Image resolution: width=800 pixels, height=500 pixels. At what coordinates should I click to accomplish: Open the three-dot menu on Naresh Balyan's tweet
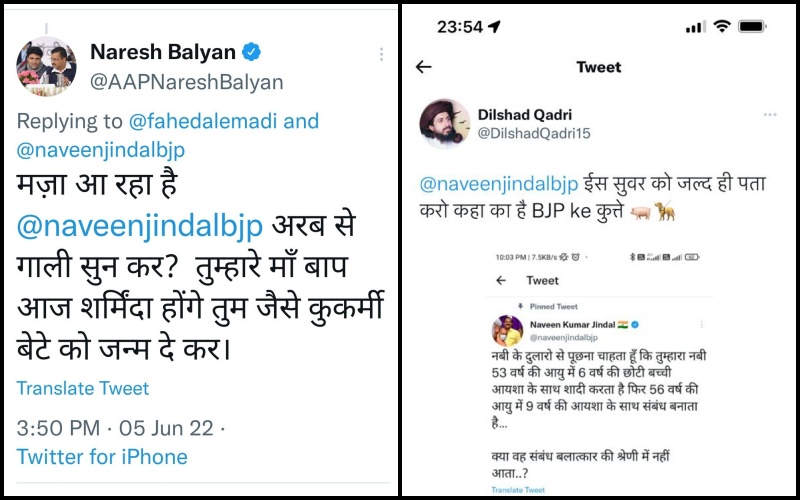coord(381,55)
